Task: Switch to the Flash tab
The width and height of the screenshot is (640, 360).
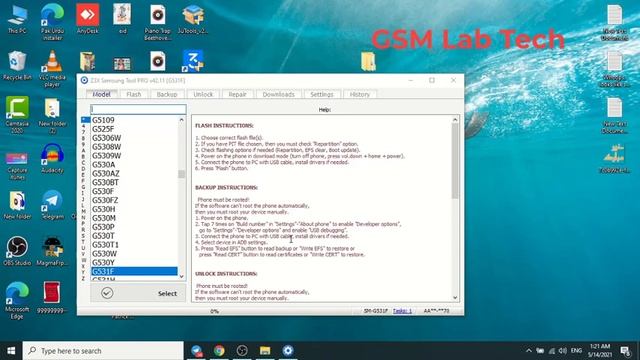Action: coord(134,94)
